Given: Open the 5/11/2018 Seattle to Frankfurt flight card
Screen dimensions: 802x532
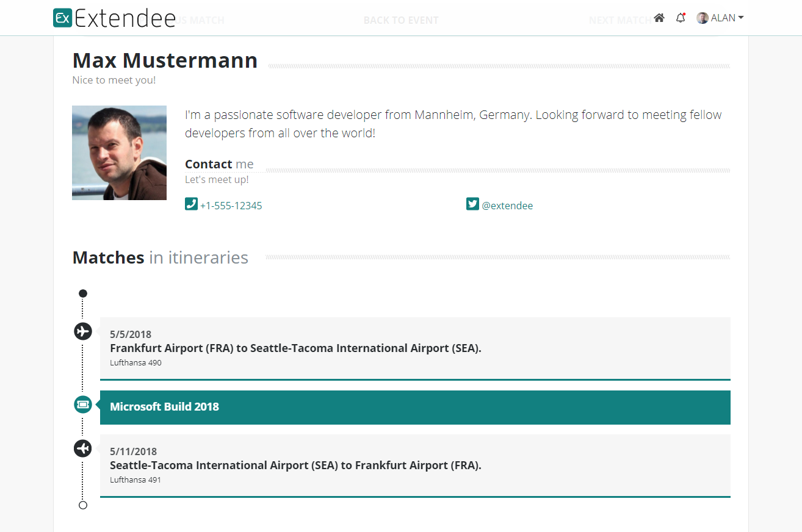Looking at the screenshot, I should click(415, 466).
